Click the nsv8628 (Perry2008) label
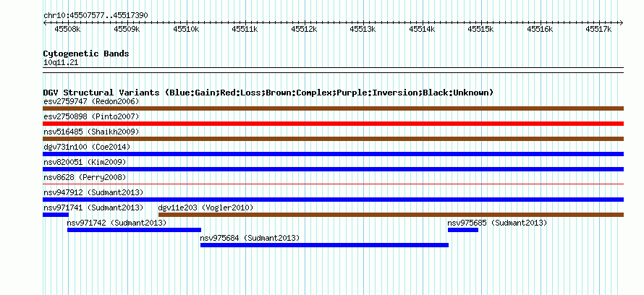This screenshot has width=644, height=295. [x=85, y=177]
